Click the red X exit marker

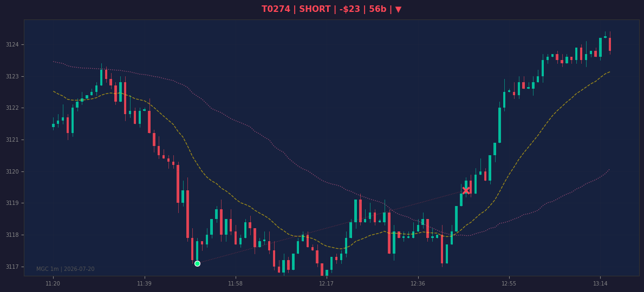(x=466, y=190)
